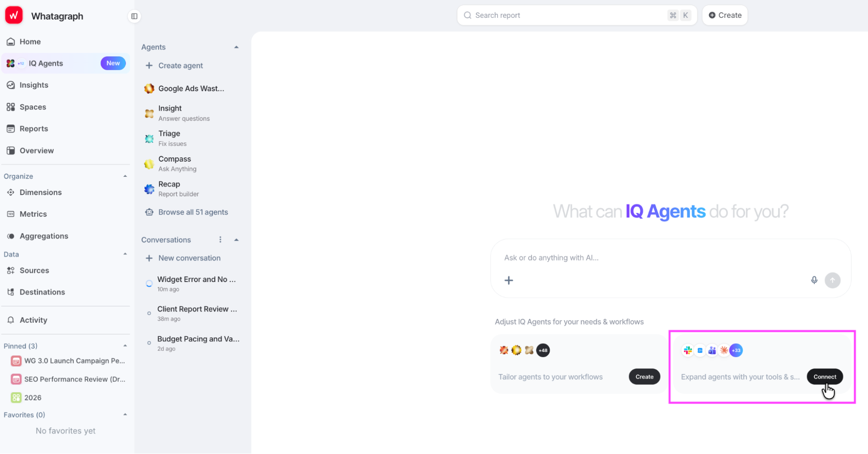This screenshot has height=454, width=868.
Task: Open the Destinations item
Action: pyautogui.click(x=66, y=292)
